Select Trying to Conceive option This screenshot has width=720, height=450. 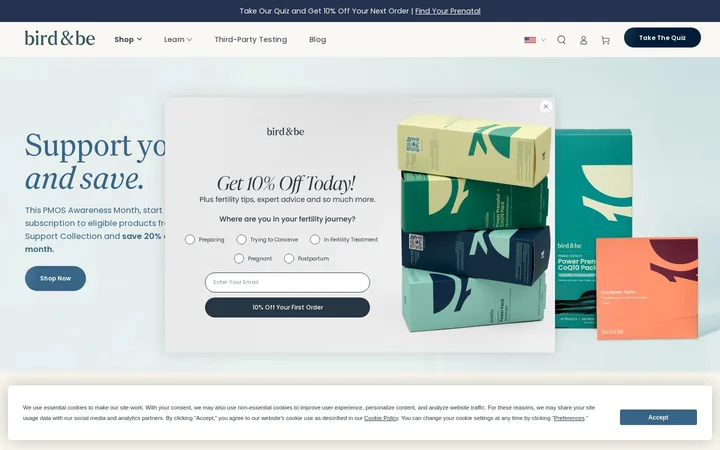(241, 240)
